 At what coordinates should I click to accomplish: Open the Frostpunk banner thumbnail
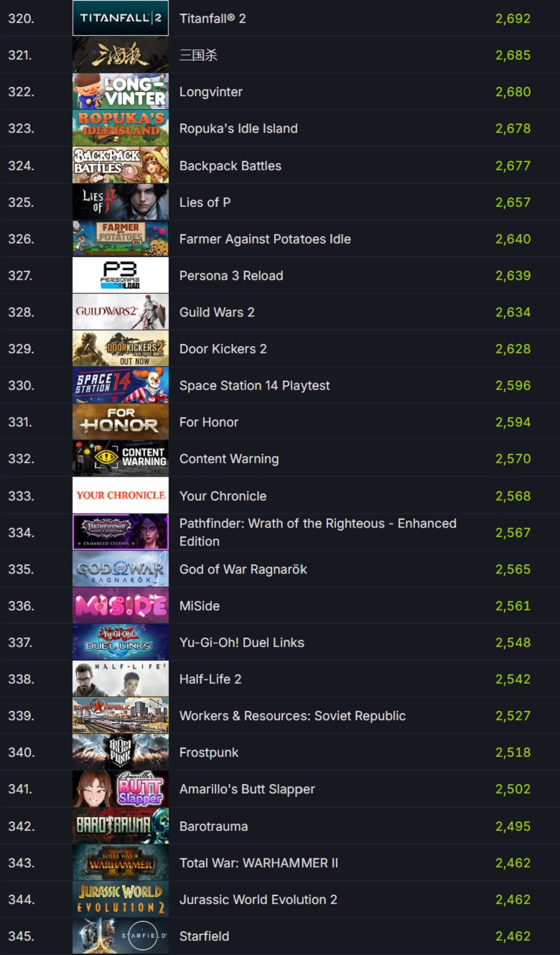121,752
